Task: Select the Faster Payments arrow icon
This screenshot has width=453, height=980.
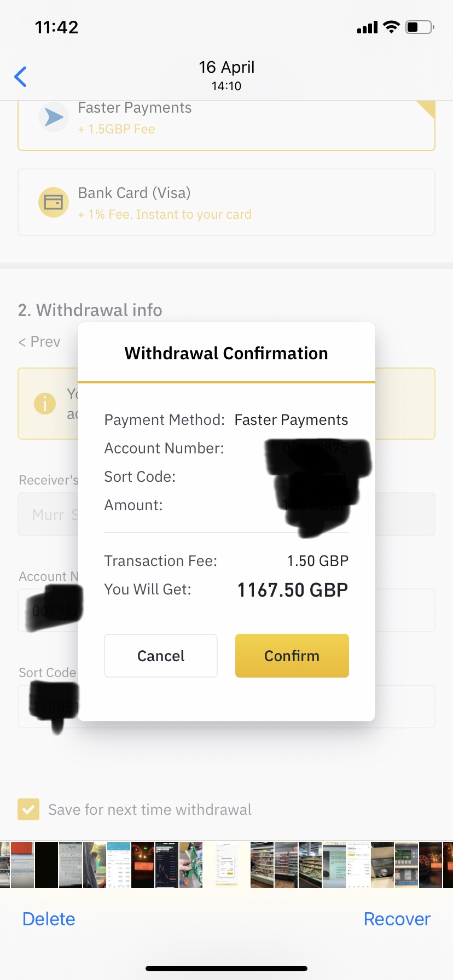Action: click(54, 117)
